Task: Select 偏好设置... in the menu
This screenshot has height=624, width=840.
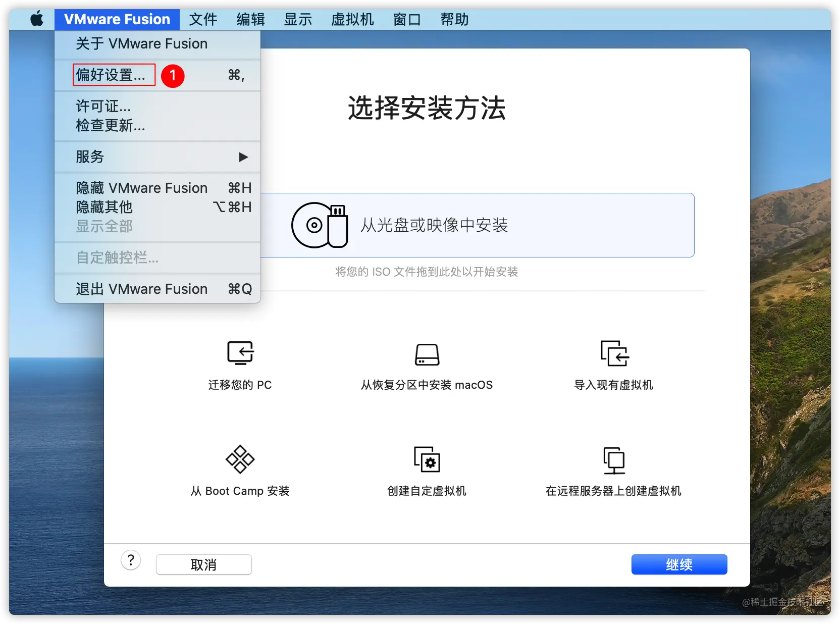Action: (157, 75)
